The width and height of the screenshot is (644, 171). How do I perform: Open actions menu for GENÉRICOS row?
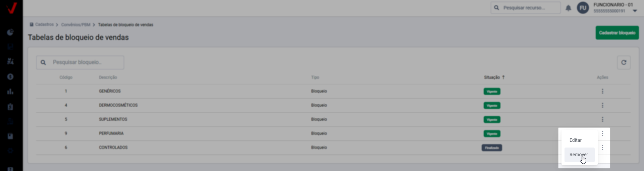click(x=602, y=91)
